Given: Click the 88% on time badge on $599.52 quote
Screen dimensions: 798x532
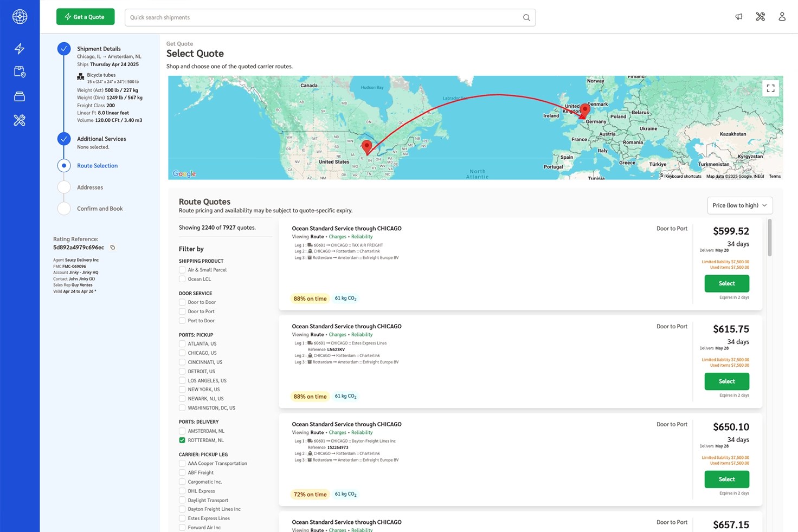Looking at the screenshot, I should [310, 299].
